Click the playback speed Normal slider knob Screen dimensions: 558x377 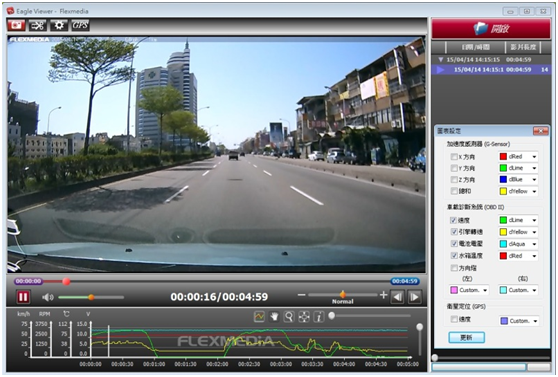pyautogui.click(x=343, y=294)
